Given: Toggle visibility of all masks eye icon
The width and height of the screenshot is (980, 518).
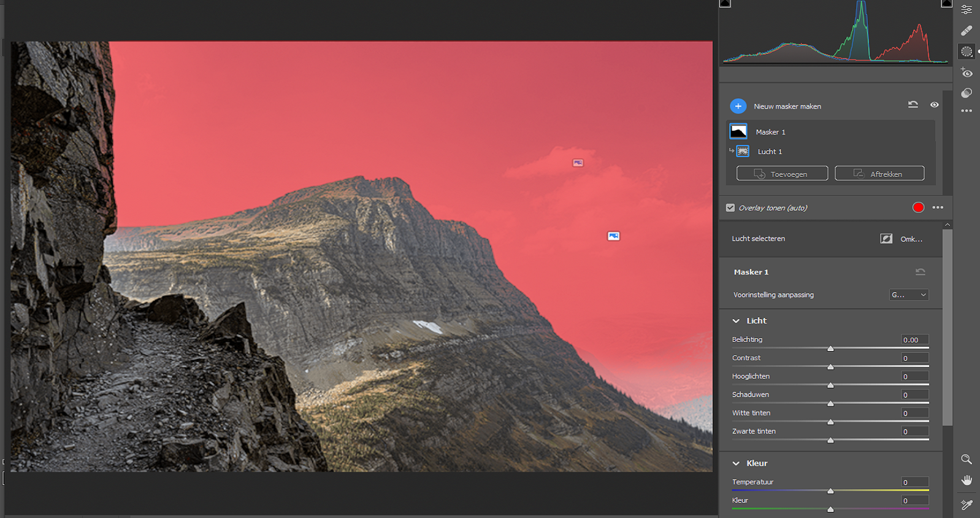Looking at the screenshot, I should tap(934, 105).
